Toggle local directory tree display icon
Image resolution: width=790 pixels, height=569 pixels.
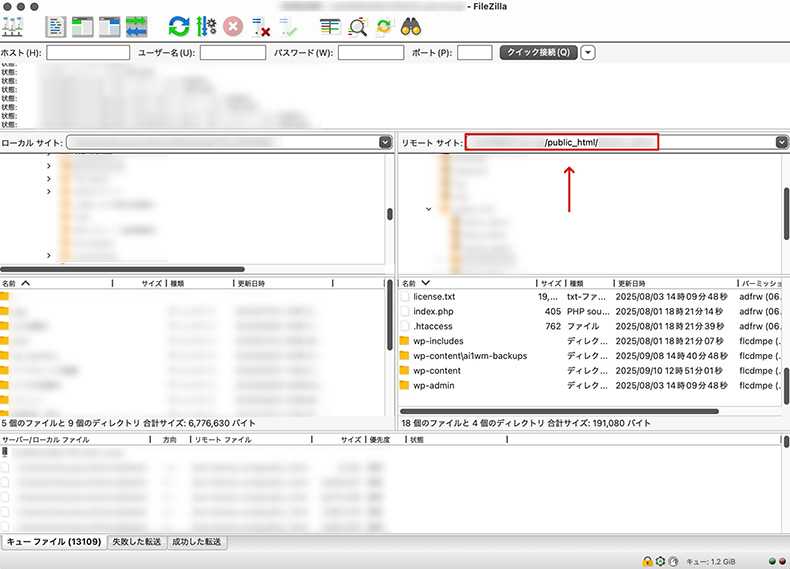click(x=84, y=26)
